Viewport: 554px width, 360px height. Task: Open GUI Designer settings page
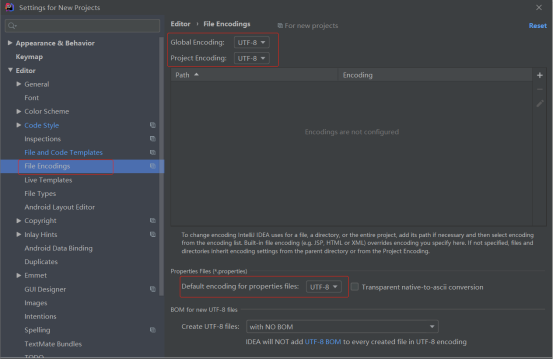point(45,289)
